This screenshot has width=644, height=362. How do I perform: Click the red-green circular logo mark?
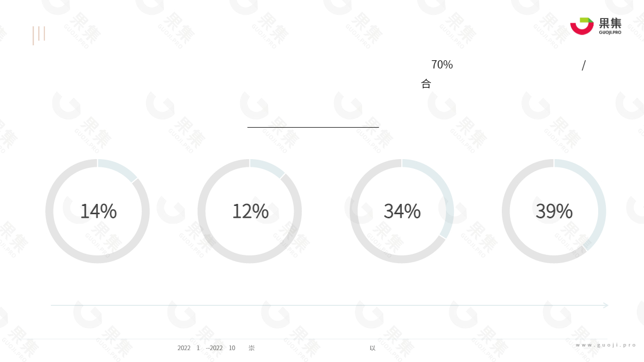click(582, 26)
